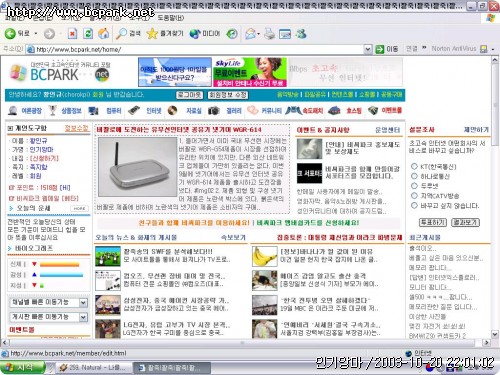Open the WGR-614 router article headline

[179, 129]
